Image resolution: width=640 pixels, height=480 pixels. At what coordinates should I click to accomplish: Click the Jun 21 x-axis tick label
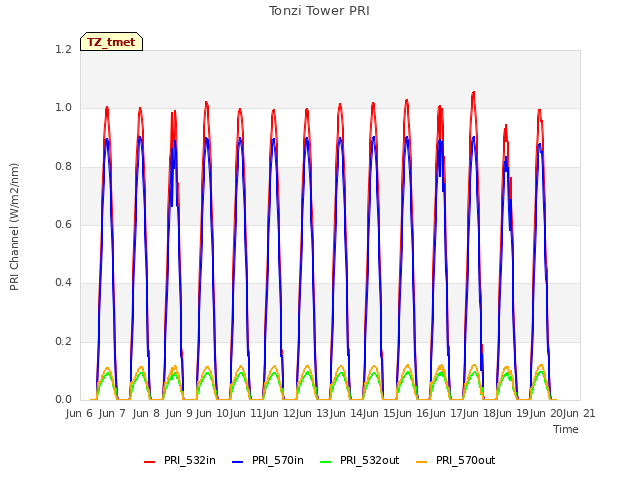(579, 413)
